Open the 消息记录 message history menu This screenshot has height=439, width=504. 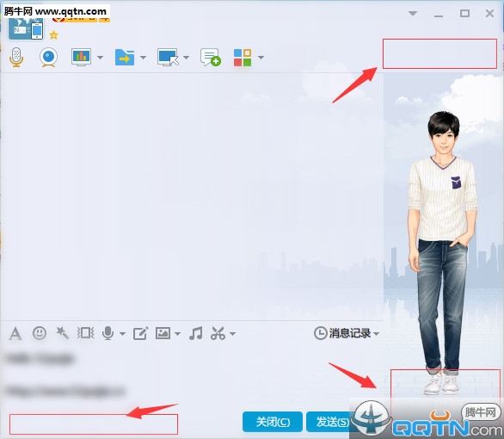347,333
